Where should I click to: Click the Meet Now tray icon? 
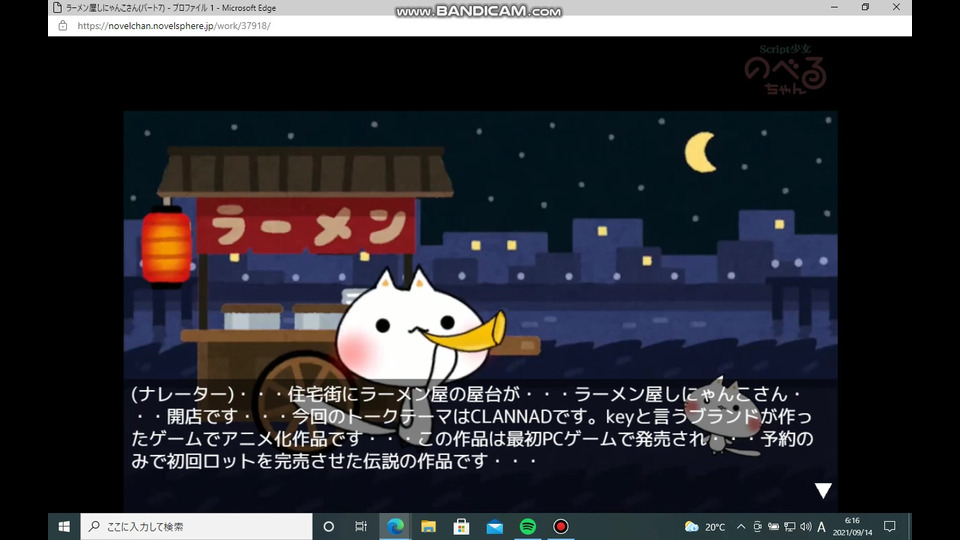point(757,527)
